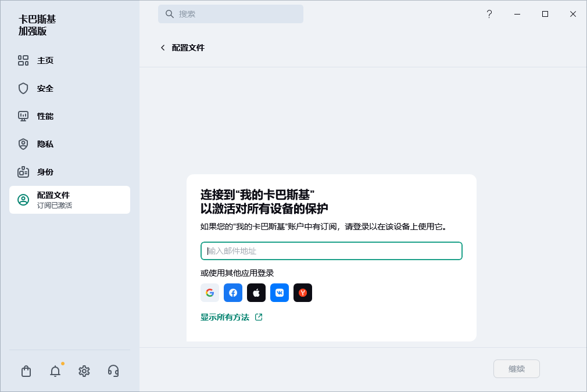This screenshot has height=392, width=587.
Task: Open help via the question mark
Action: coord(489,14)
